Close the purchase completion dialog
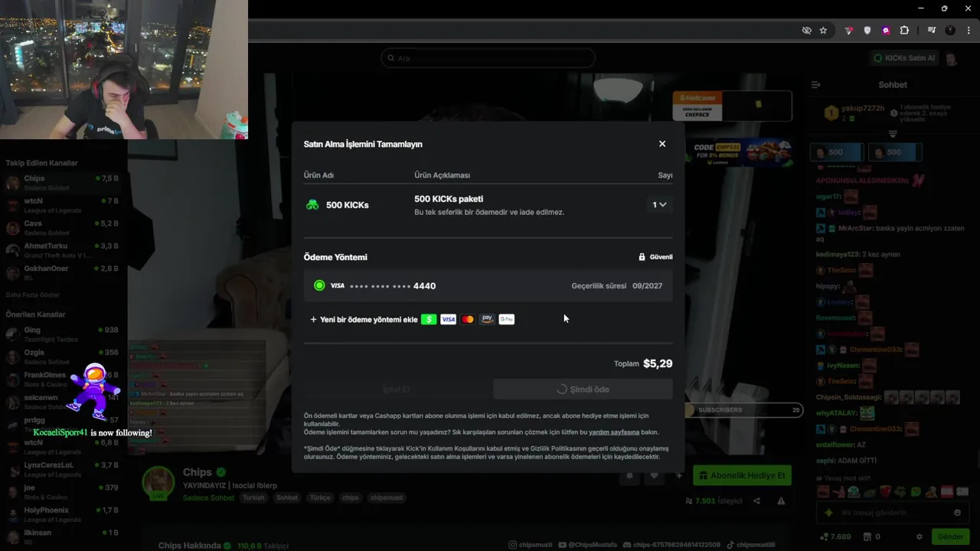This screenshot has width=980, height=551. point(662,144)
